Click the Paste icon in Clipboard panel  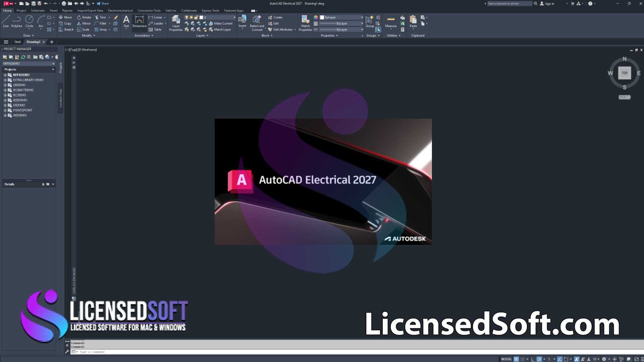point(412,20)
